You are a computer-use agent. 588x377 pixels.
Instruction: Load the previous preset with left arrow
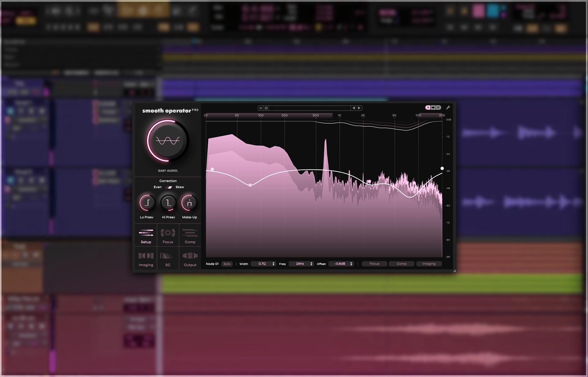point(354,108)
